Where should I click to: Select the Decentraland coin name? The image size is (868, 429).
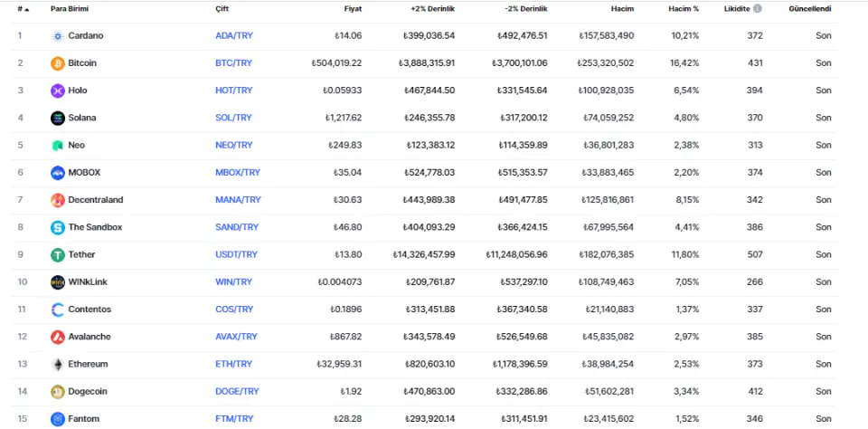pyautogui.click(x=95, y=200)
